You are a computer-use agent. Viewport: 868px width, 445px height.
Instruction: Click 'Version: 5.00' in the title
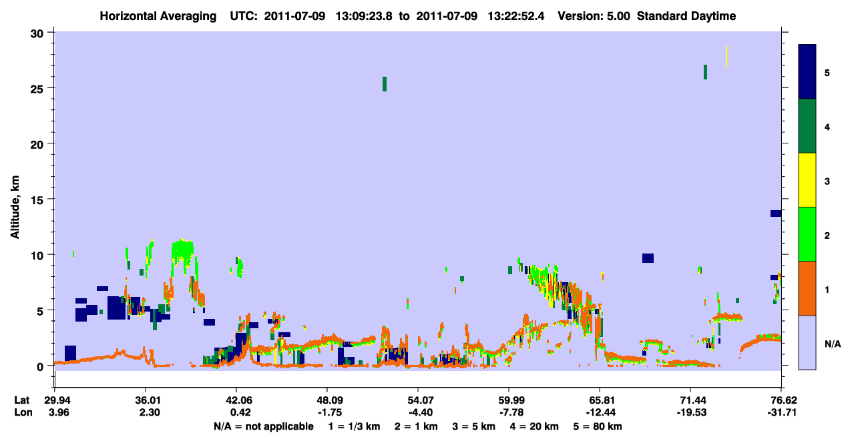pyautogui.click(x=595, y=16)
